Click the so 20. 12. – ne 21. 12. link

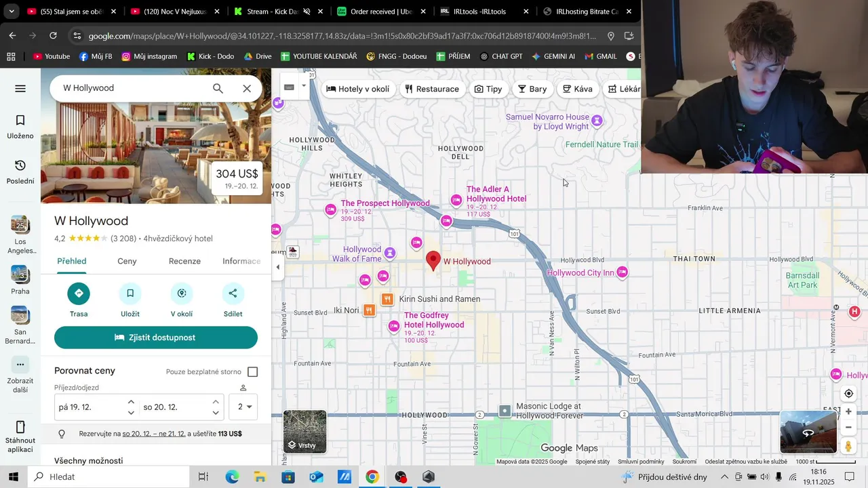[x=154, y=434]
